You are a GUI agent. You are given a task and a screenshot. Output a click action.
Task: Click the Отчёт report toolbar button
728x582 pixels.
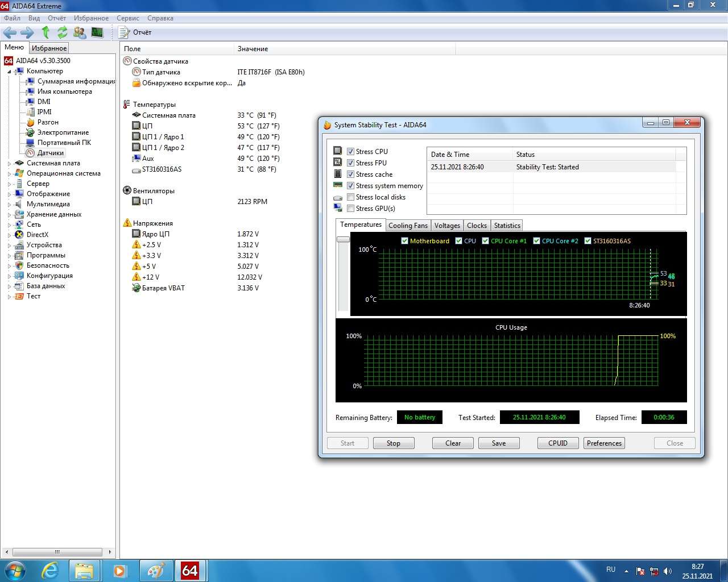(x=135, y=32)
